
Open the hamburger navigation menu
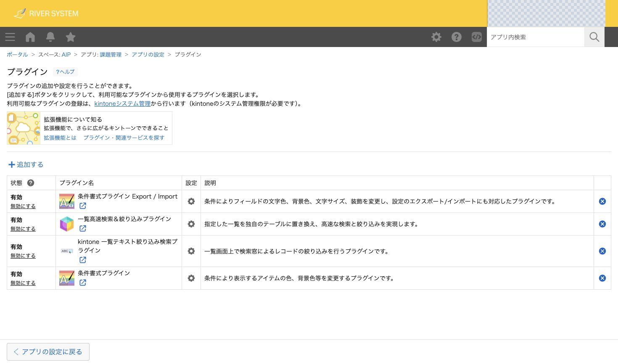10,37
